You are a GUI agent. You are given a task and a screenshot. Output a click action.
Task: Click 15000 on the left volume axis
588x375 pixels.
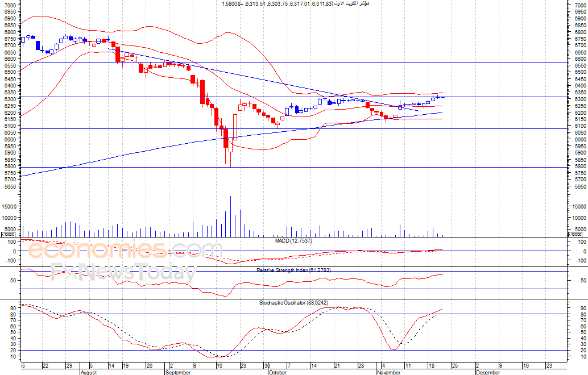(9, 206)
